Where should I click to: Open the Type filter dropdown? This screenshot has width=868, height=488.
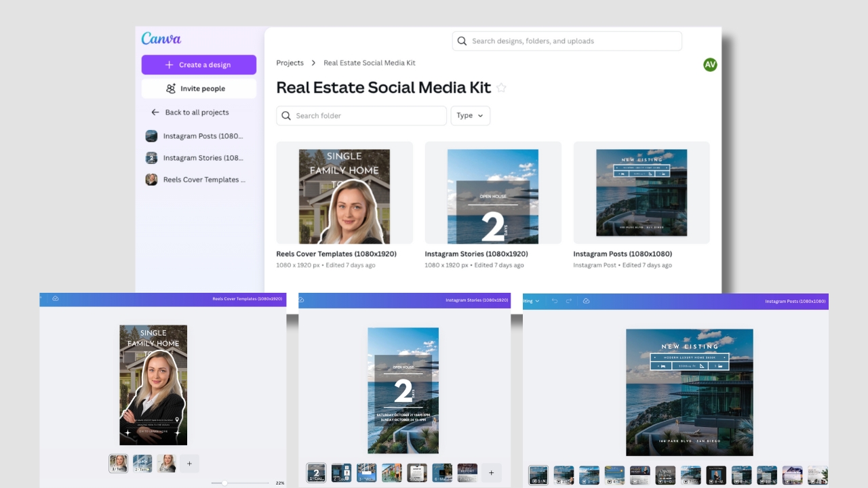click(470, 115)
